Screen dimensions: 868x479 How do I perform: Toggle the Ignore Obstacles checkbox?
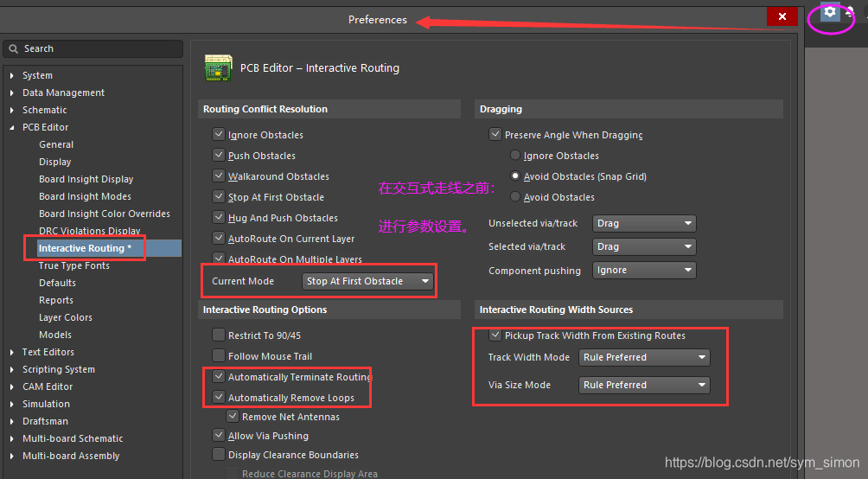pyautogui.click(x=219, y=135)
